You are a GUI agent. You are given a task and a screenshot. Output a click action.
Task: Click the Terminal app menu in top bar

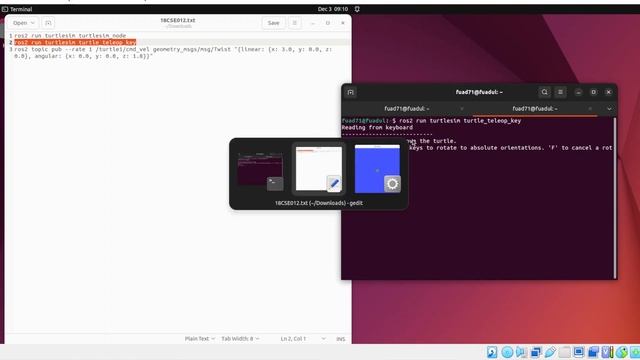click(x=17, y=9)
